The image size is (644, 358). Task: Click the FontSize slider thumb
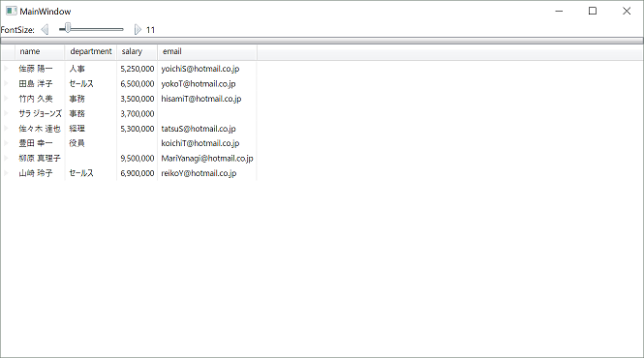(x=68, y=28)
